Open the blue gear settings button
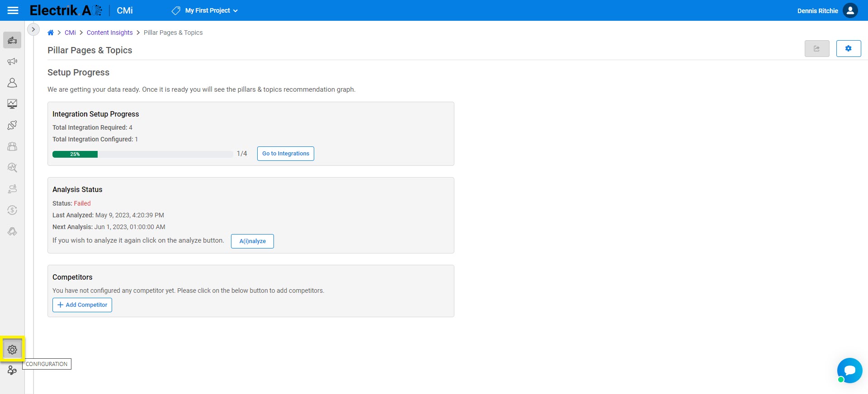 tap(849, 48)
